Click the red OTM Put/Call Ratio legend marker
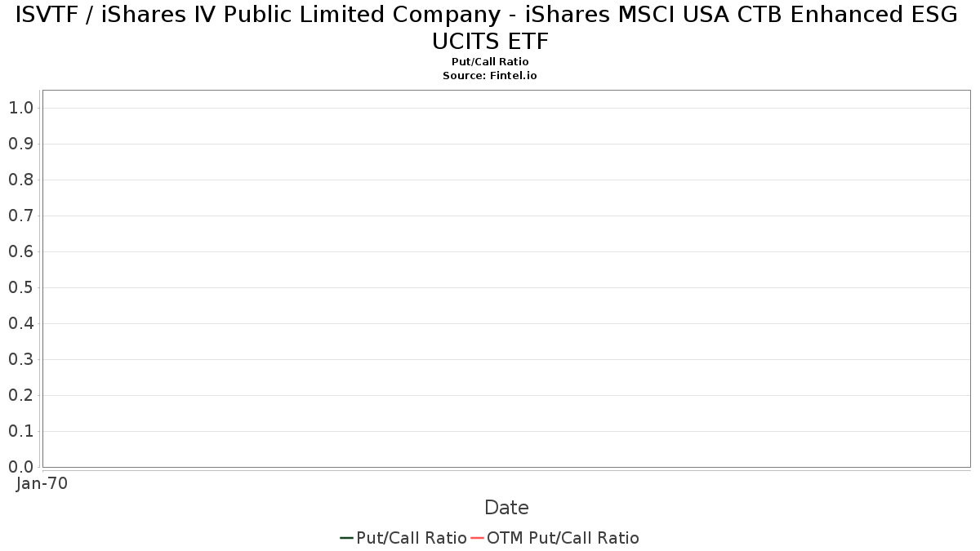Viewport: 980px width, 551px height. click(477, 538)
